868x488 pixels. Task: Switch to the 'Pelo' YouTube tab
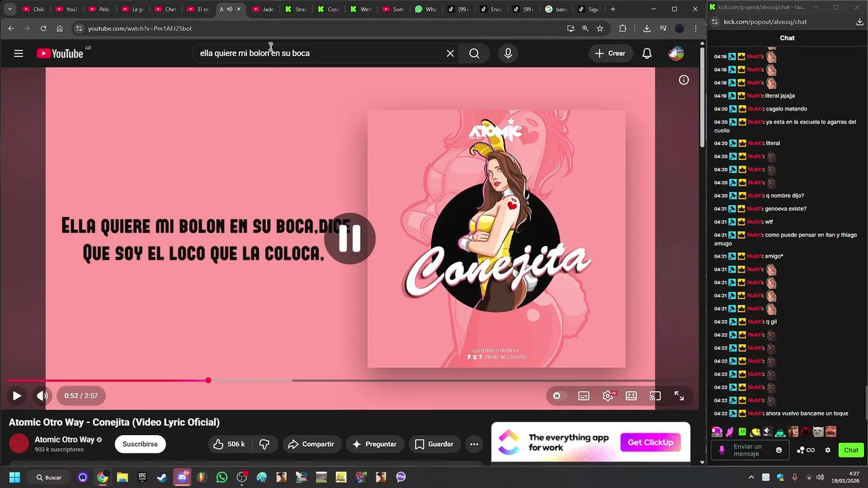(x=99, y=9)
